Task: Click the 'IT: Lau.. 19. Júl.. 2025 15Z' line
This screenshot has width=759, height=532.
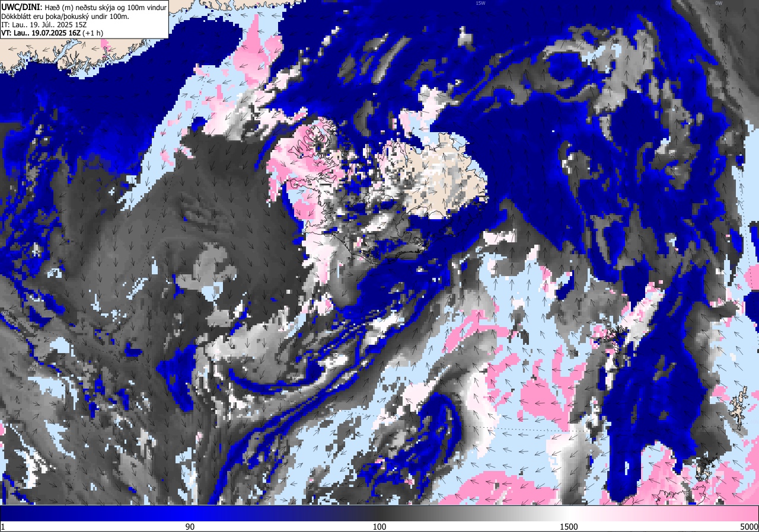Action: coord(43,25)
